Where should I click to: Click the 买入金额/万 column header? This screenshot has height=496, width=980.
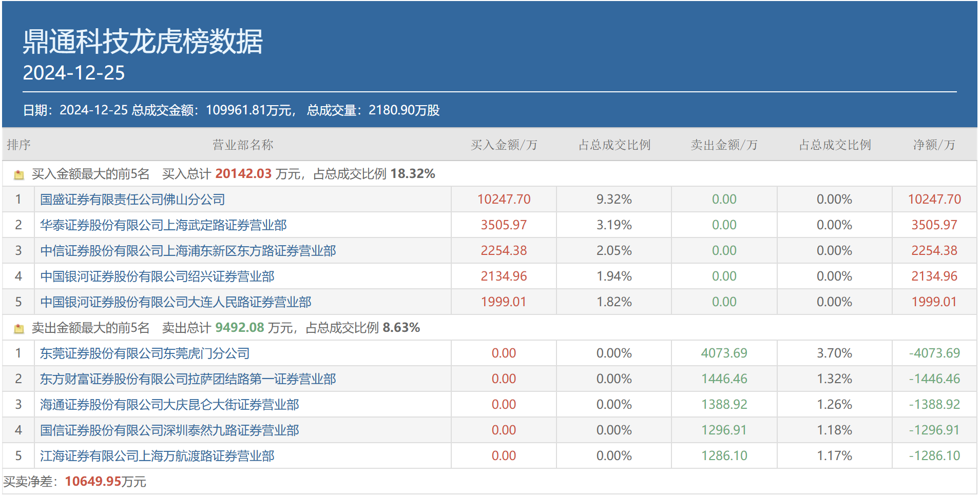click(x=504, y=145)
